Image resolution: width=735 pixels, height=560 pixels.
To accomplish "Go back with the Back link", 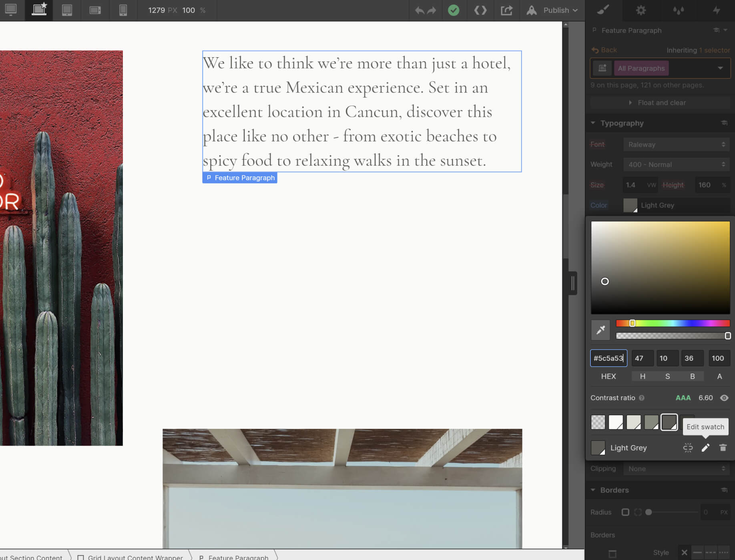I will [x=604, y=50].
